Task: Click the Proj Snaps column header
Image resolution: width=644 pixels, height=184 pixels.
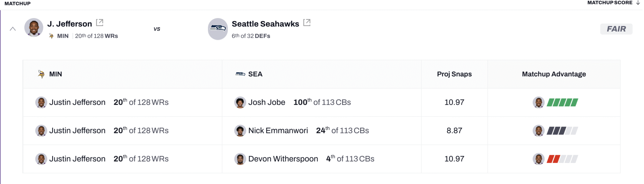Action: point(454,74)
